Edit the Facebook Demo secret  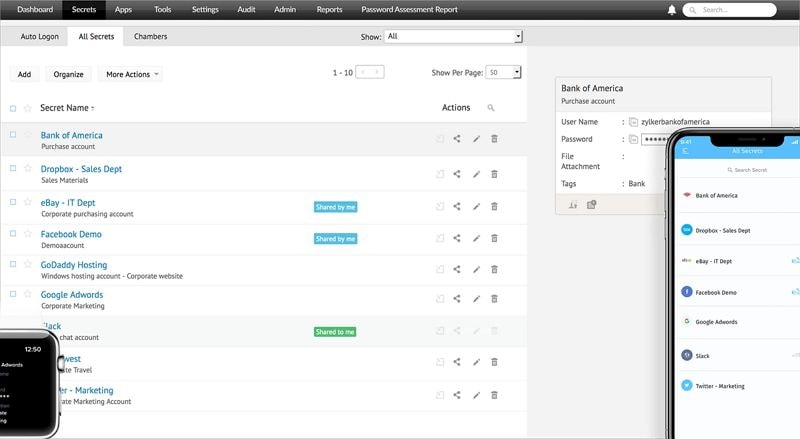pyautogui.click(x=476, y=238)
